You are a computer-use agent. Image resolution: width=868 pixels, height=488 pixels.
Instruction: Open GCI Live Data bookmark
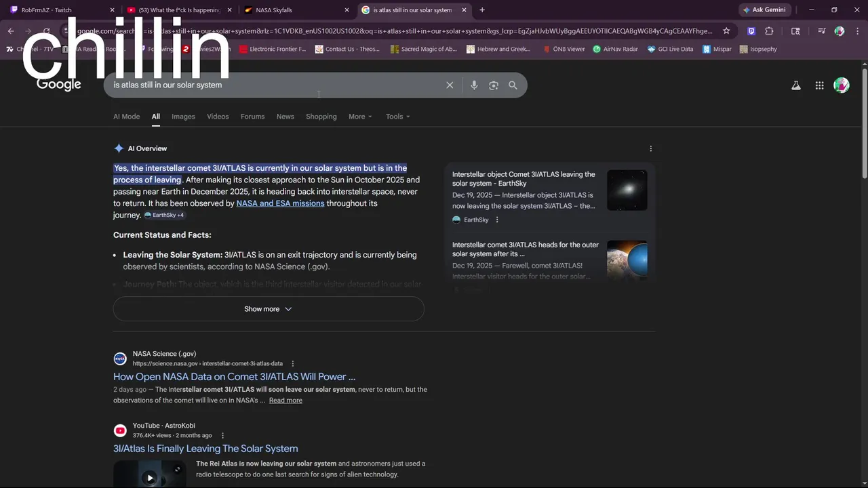point(670,49)
